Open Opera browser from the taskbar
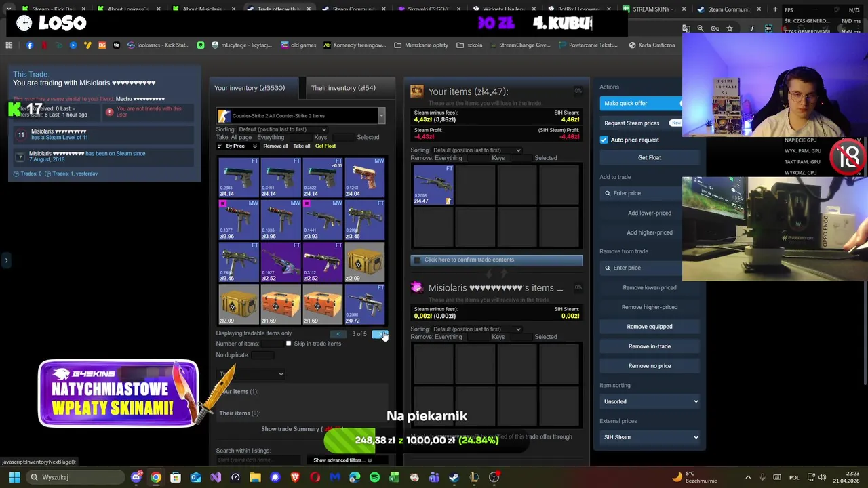Viewport: 868px width, 488px height. [x=315, y=477]
